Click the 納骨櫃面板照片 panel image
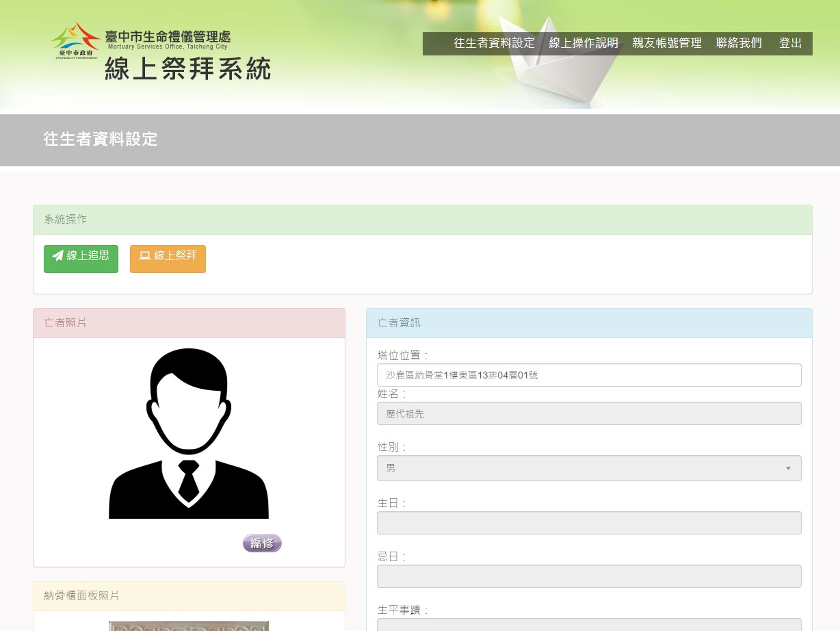 [189, 626]
